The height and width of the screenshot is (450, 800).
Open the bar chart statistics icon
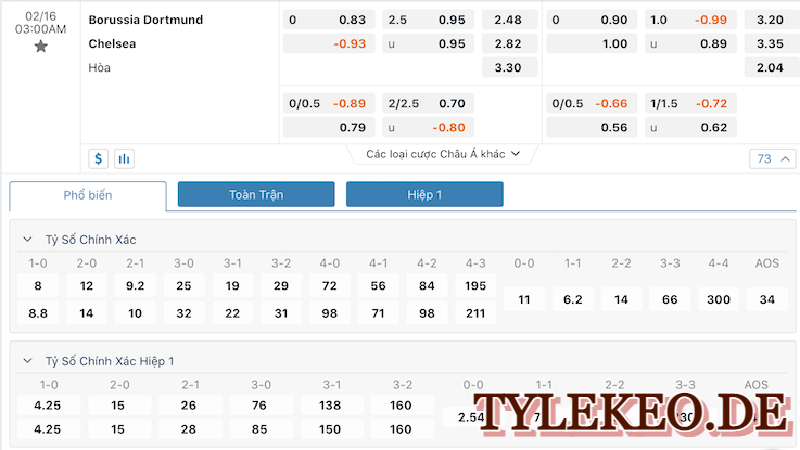(x=124, y=159)
